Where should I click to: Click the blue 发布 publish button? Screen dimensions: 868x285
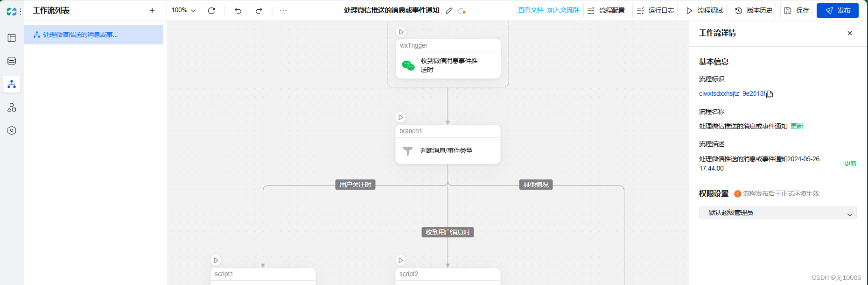tap(838, 10)
